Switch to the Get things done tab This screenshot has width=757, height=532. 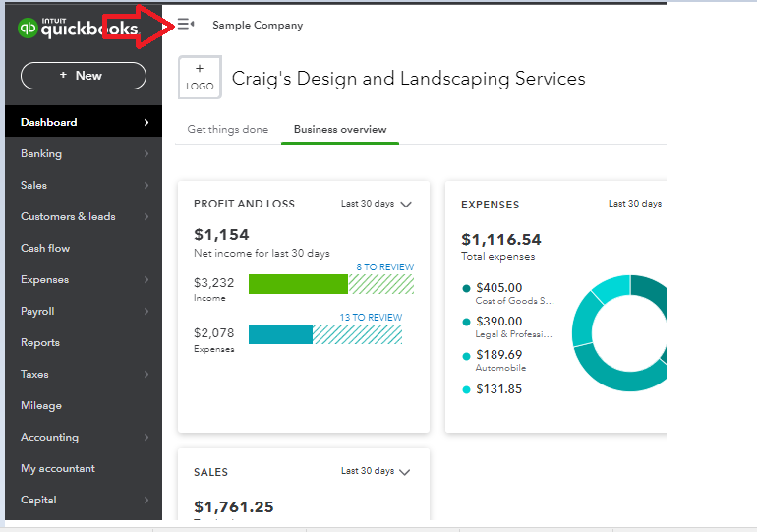[x=227, y=130]
